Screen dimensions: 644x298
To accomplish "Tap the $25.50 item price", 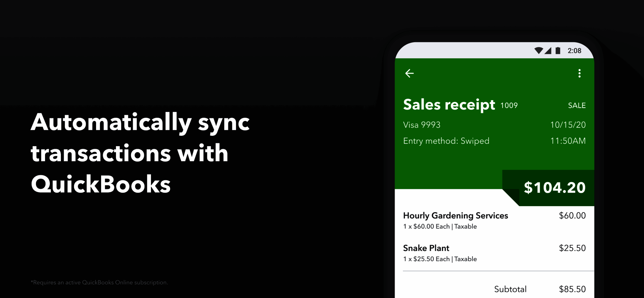I will (x=572, y=248).
